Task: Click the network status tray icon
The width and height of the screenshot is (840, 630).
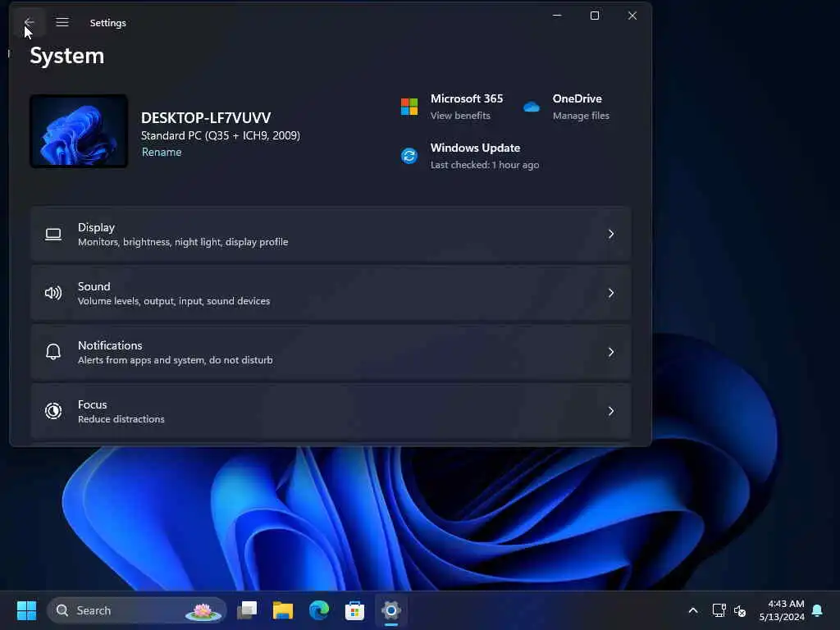Action: tap(719, 610)
